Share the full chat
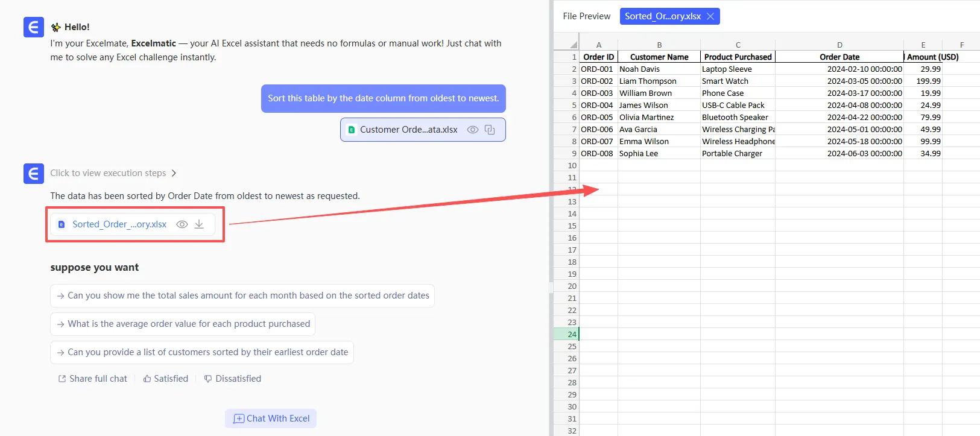The width and height of the screenshot is (980, 436). click(93, 379)
